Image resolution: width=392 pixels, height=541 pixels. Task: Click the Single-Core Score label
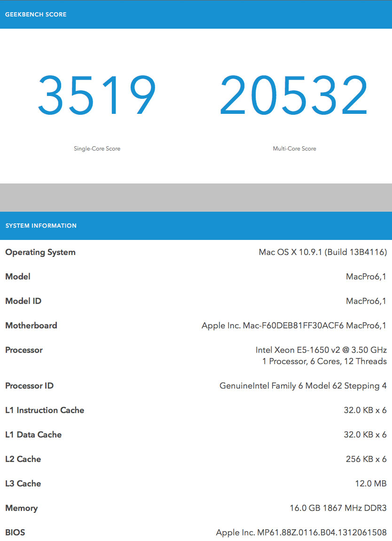click(x=97, y=149)
